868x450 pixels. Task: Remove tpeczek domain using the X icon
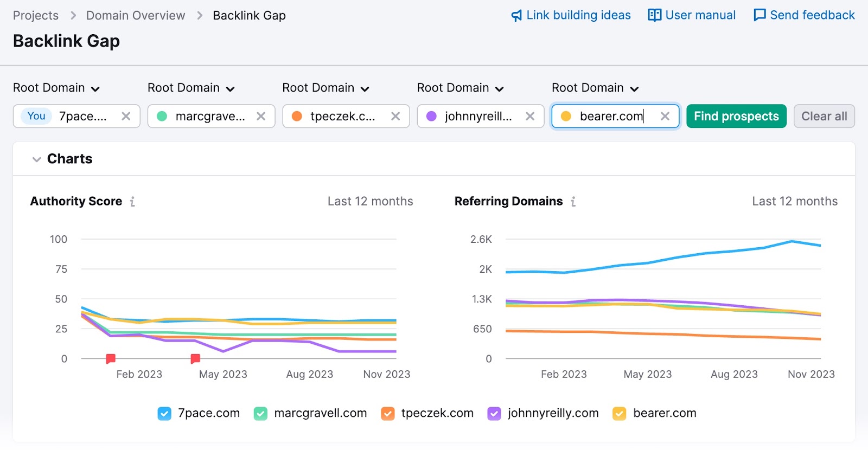pyautogui.click(x=395, y=116)
